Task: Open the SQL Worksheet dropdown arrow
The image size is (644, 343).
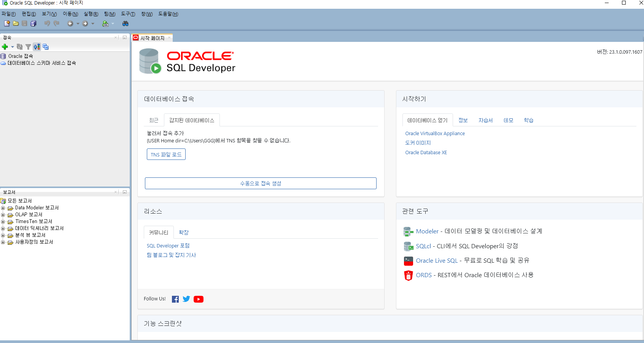Action: click(113, 24)
